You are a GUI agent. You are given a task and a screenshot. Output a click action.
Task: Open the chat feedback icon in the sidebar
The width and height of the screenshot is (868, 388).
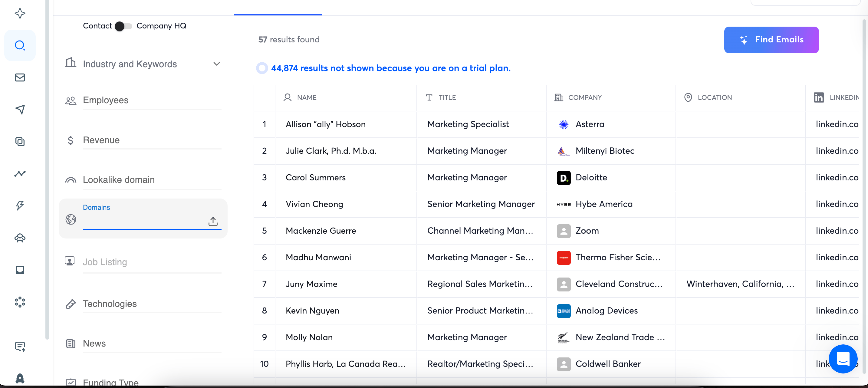[20, 346]
